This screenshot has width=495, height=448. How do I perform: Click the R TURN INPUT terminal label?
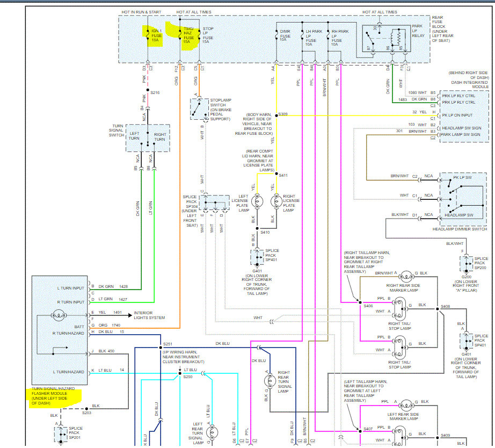(71, 302)
